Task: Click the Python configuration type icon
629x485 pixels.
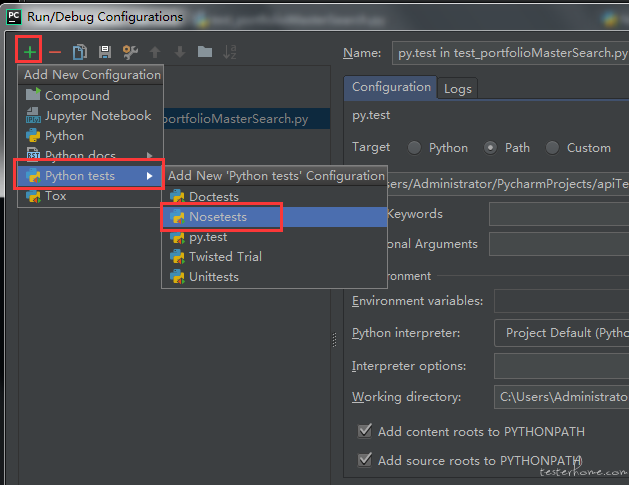Action: click(x=33, y=136)
